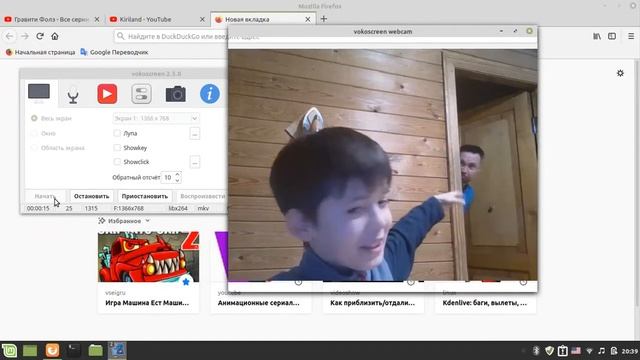The image size is (640, 360).
Task: Open the 'Как приблизить/отдали...' tile
Action: (373, 302)
